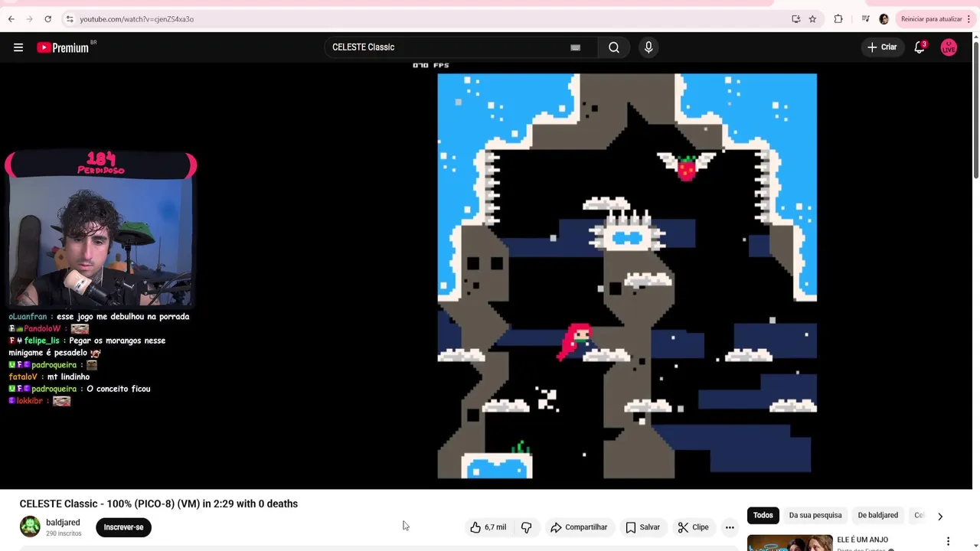Screen dimensions: 980x551
Task: Open the Criar create menu
Action: (881, 47)
